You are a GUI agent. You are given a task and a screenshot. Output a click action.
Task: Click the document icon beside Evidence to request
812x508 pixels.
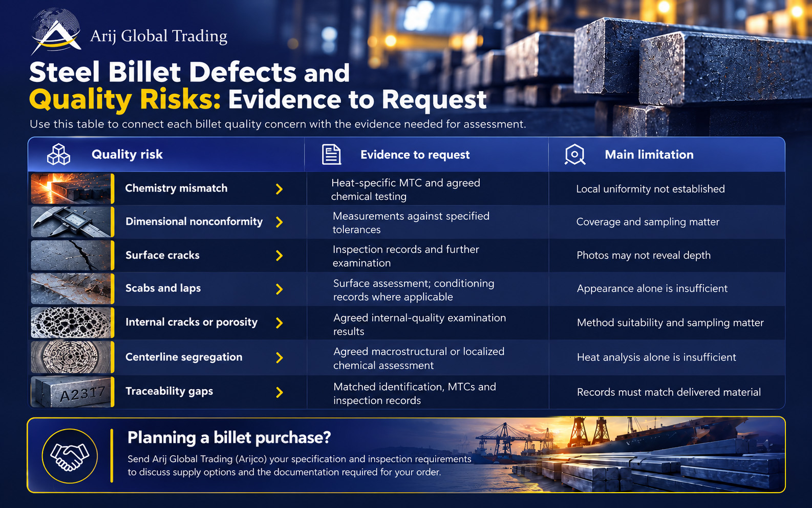(331, 154)
